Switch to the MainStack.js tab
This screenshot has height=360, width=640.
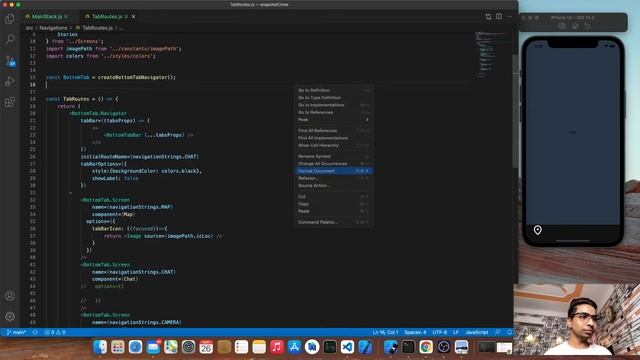tap(47, 16)
